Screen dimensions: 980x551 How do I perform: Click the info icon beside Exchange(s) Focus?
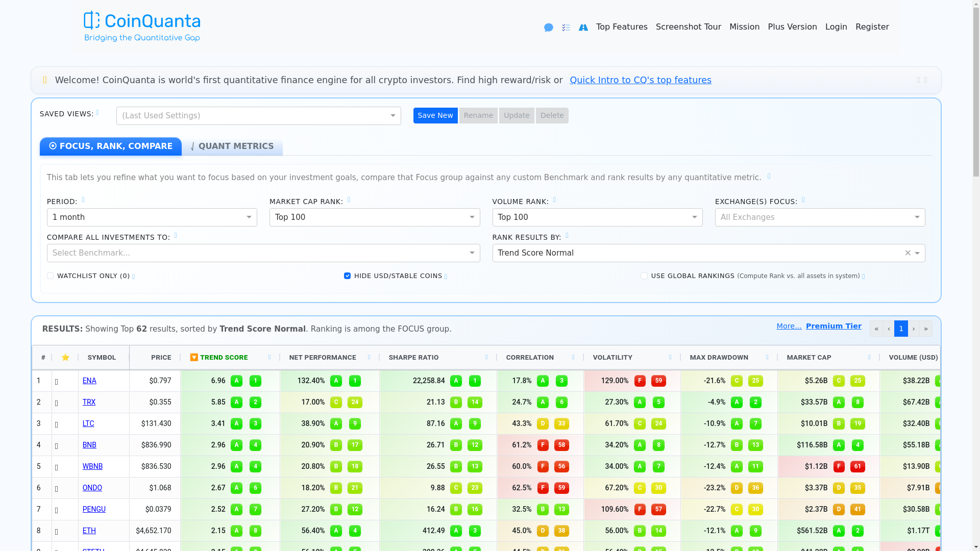pos(803,200)
